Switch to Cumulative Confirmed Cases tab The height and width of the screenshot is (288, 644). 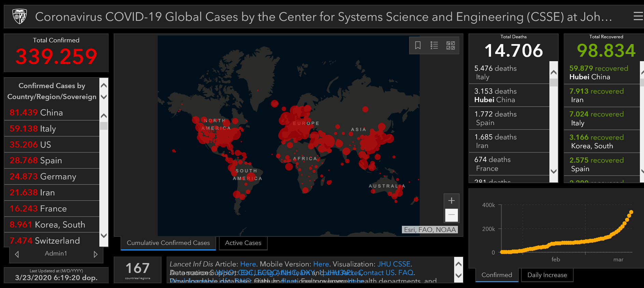[168, 243]
